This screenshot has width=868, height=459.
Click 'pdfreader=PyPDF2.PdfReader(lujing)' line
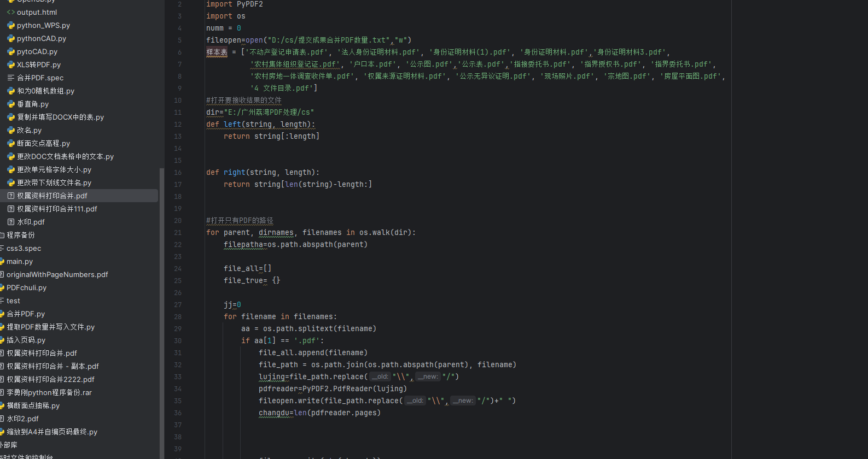pos(333,389)
